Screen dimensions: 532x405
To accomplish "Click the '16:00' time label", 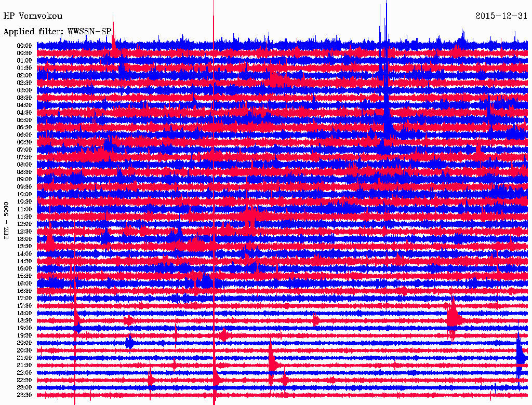I will coord(24,283).
